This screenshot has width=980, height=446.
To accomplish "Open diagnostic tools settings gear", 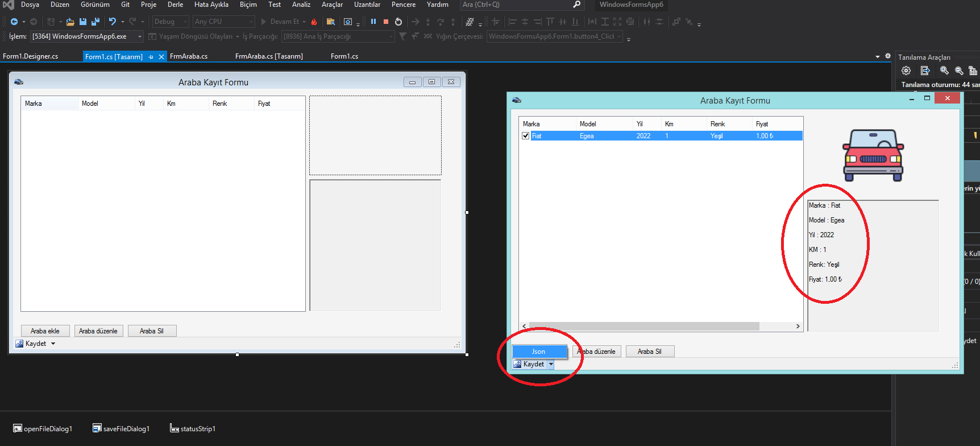I will coord(906,71).
